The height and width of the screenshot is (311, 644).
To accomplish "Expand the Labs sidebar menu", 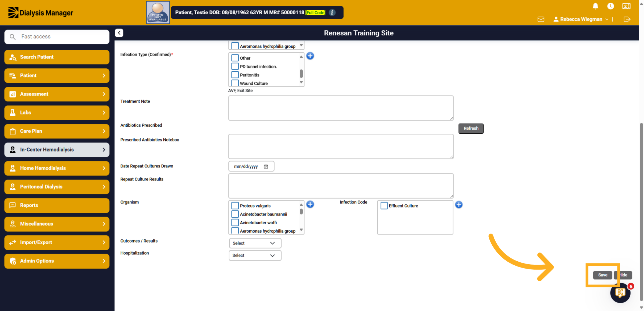I will pyautogui.click(x=57, y=113).
